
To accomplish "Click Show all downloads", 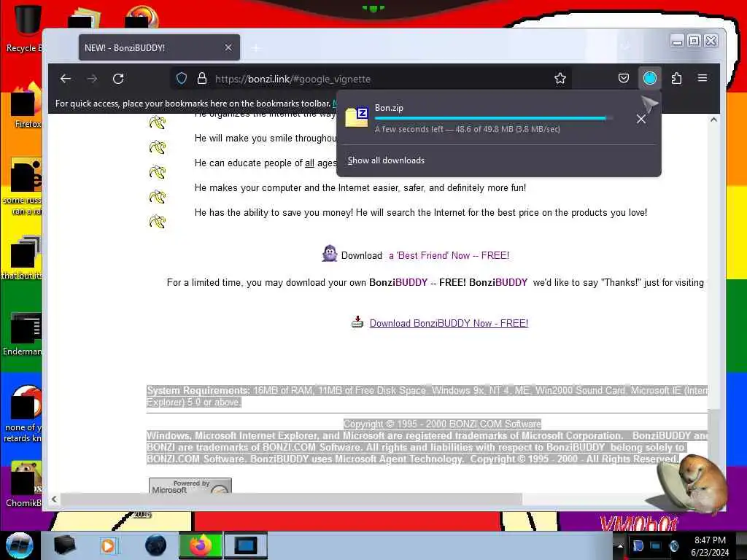I will tap(386, 160).
